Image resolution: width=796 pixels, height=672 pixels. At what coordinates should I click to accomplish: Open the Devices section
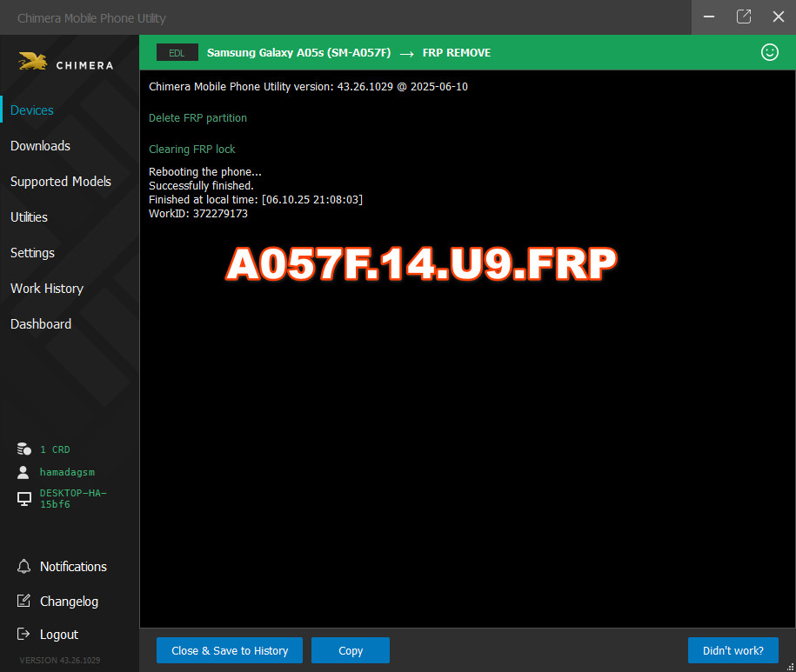tap(32, 110)
